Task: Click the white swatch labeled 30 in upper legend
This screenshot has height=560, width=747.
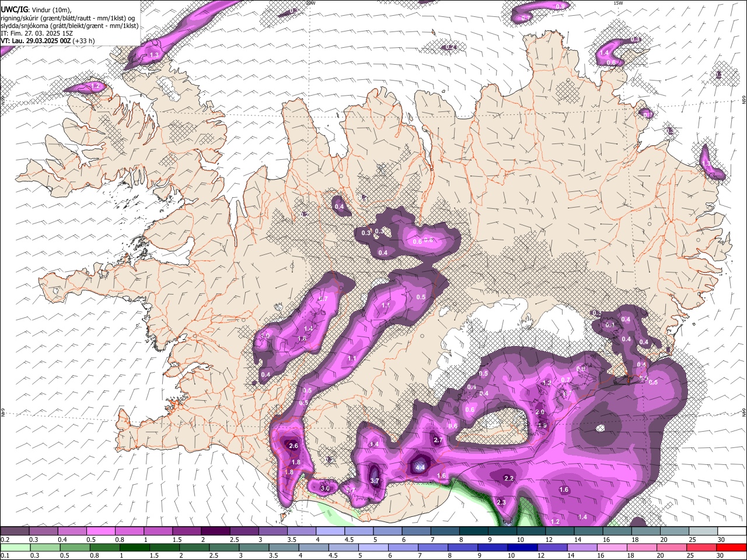Action: pos(732,531)
